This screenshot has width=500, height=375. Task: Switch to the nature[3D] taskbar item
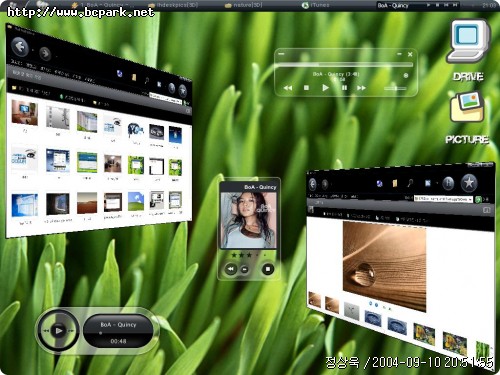coord(244,5)
